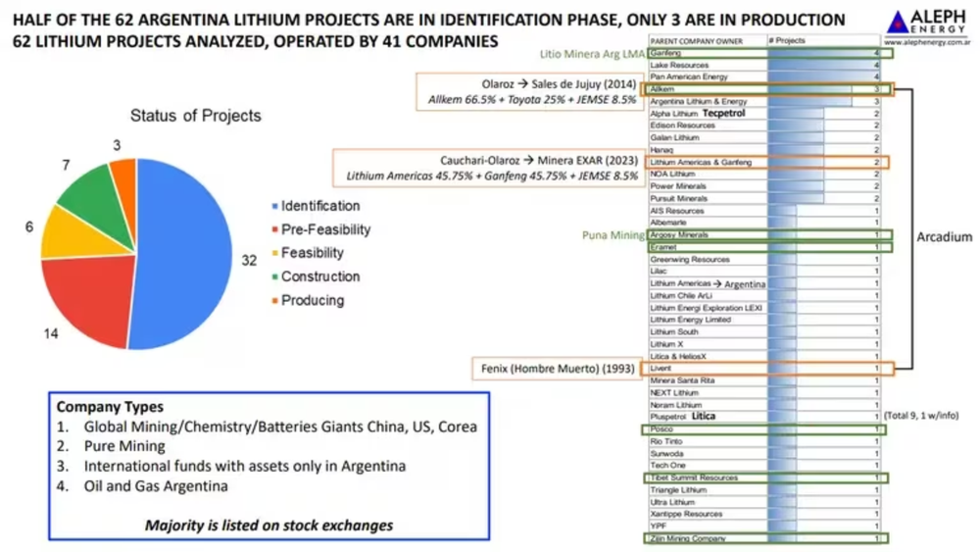Click the Cauchari-Olaroz Minera EXAR callout box
980x552 pixels.
pyautogui.click(x=486, y=168)
